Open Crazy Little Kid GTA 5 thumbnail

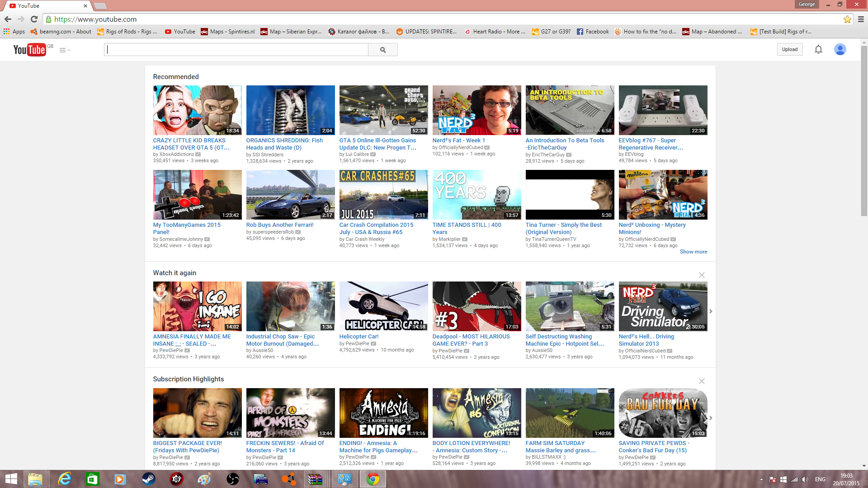pos(197,110)
